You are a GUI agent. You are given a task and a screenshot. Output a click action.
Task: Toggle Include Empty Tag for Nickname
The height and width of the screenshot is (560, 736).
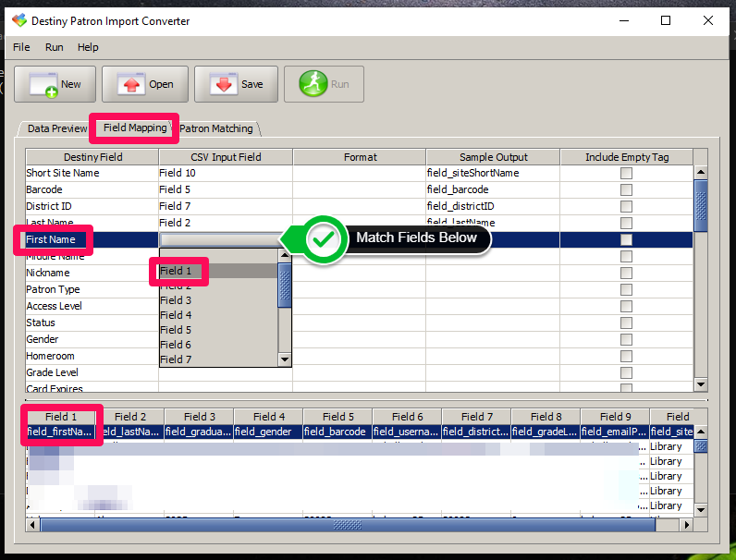coord(626,273)
